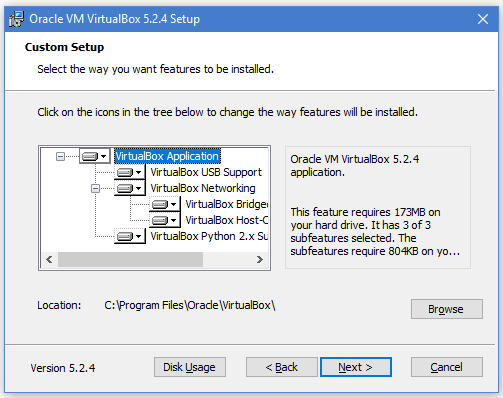
Task: Open the Disk Usage dialog
Action: tap(190, 367)
